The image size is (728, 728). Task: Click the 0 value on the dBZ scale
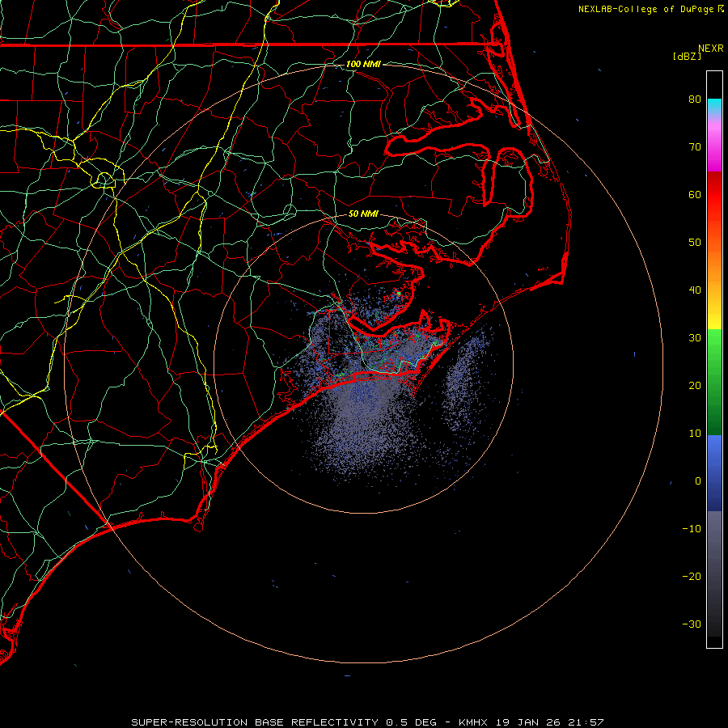(x=698, y=481)
